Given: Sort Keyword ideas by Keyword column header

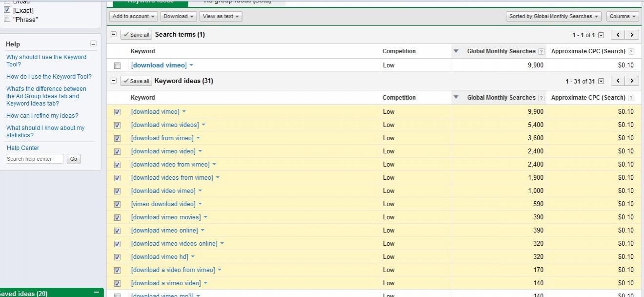Looking at the screenshot, I should [x=142, y=98].
